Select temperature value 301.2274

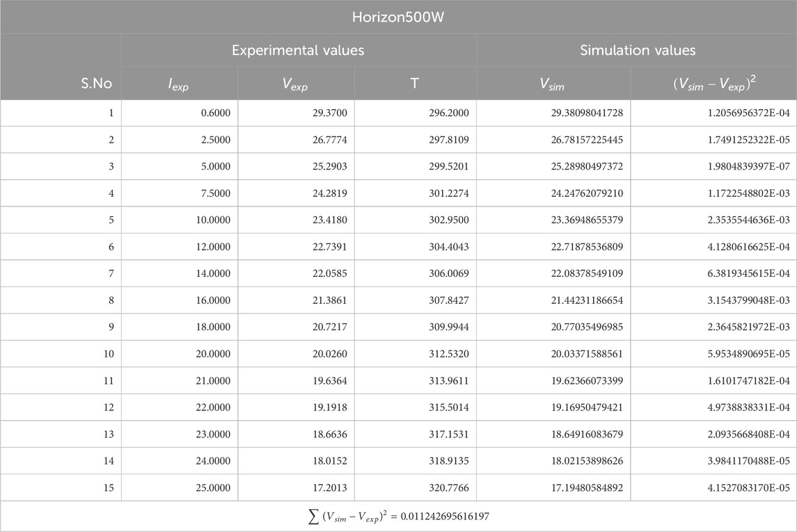449,193
